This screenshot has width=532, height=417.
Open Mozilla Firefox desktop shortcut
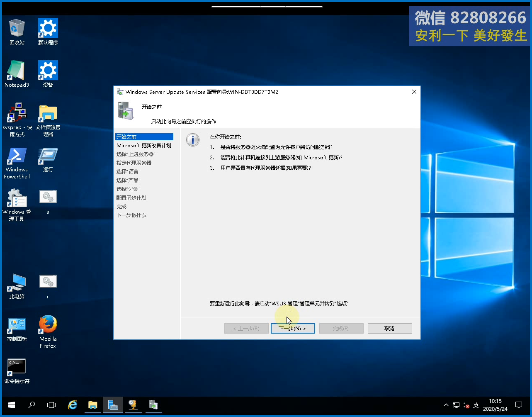(x=48, y=332)
